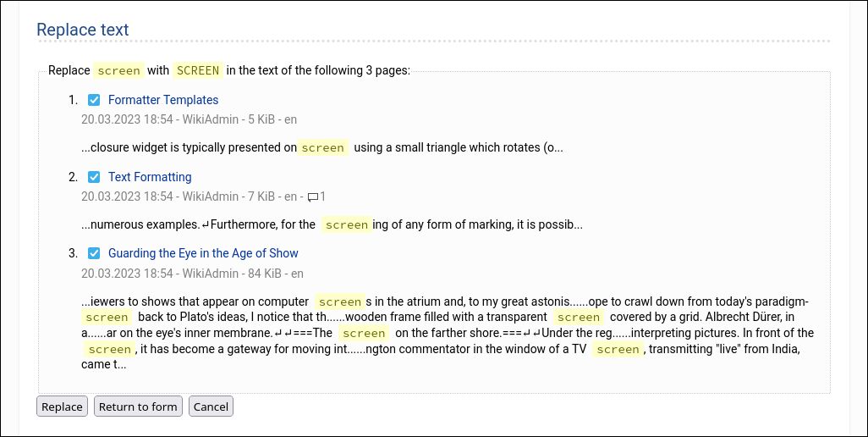
Task: Follow the Guarding the Eye in the Age of Show link
Action: pos(203,253)
